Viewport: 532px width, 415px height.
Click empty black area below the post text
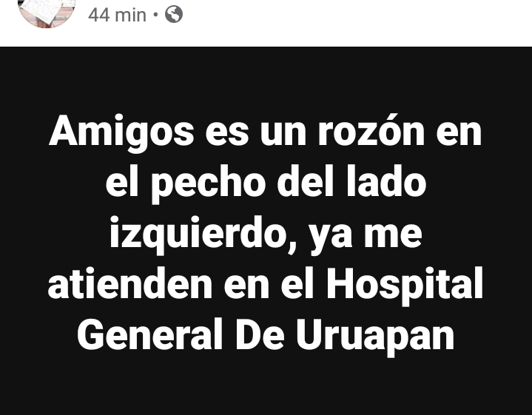click(x=266, y=387)
